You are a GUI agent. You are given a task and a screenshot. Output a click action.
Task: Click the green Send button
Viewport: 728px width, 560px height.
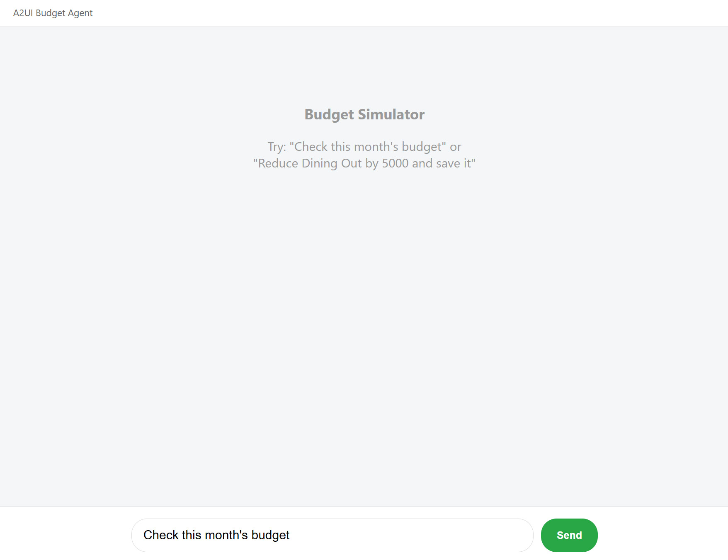coord(569,535)
